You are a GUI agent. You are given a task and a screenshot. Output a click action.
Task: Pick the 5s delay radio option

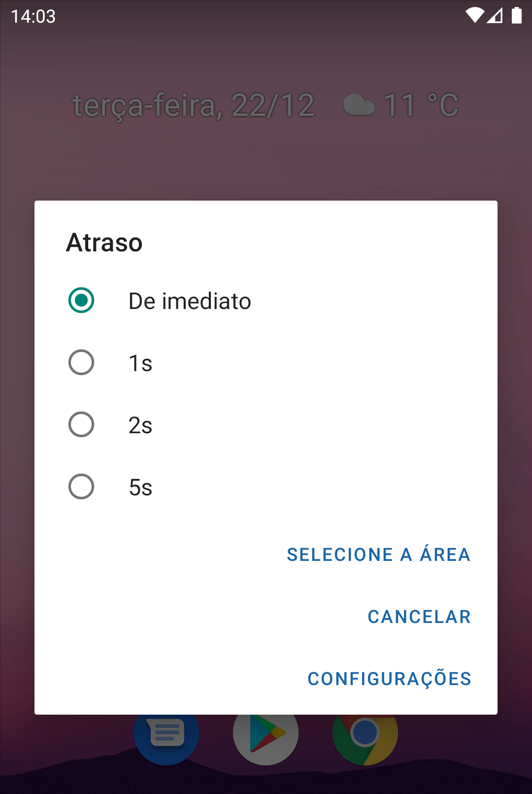81,487
